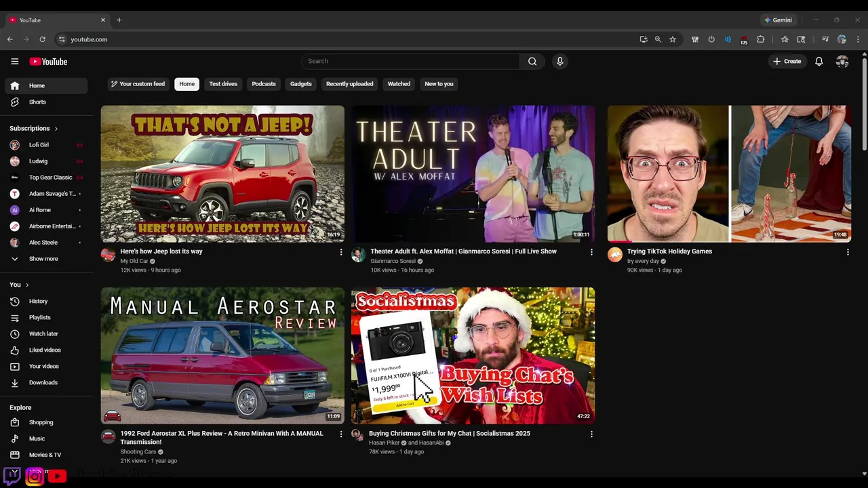Screen dimensions: 868x488
Task: Select Home in the sidebar
Action: [46, 85]
